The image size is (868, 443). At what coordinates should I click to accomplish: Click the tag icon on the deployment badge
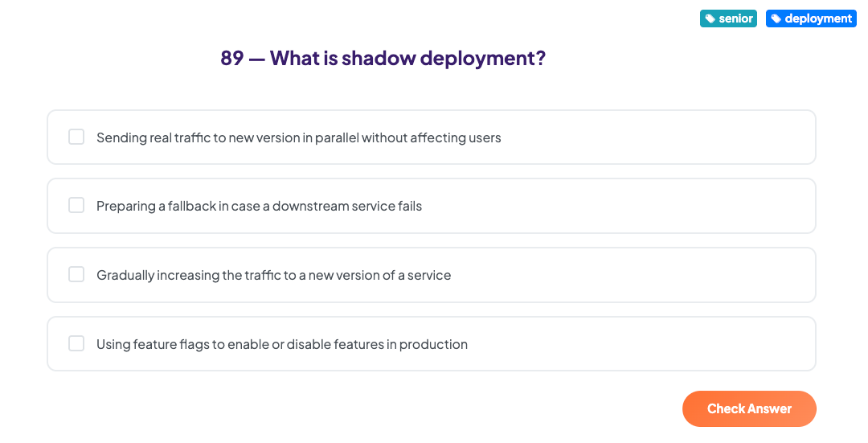tap(776, 18)
